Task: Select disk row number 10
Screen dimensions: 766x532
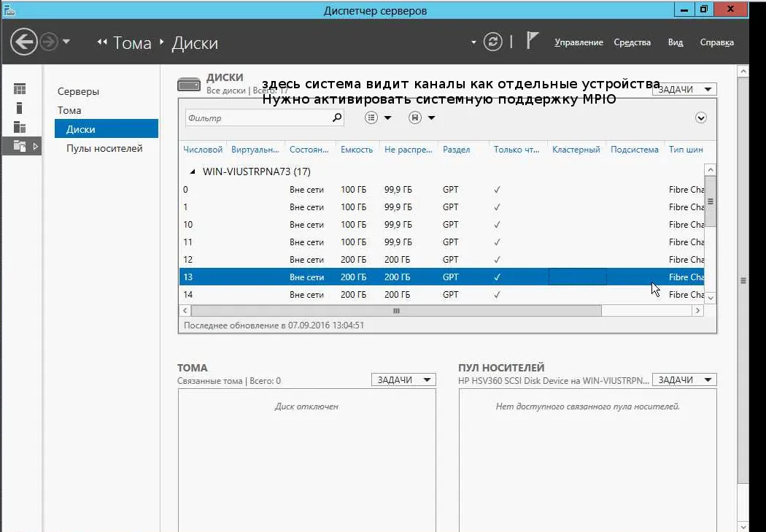Action: point(441,225)
